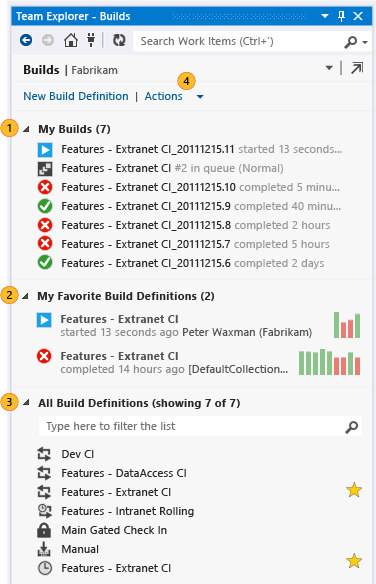This screenshot has height=584, width=376.
Task: Click the filter list magnifier icon
Action: click(351, 427)
